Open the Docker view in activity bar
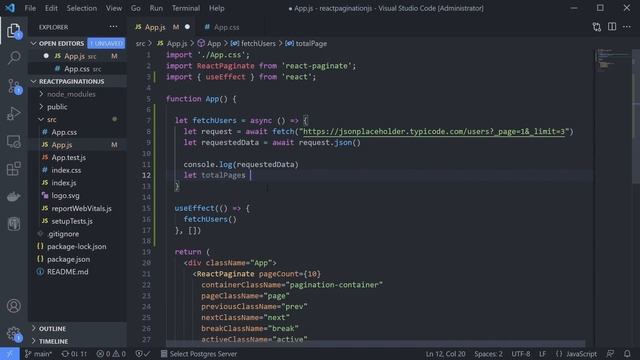This screenshot has width=640, height=360. click(x=14, y=196)
